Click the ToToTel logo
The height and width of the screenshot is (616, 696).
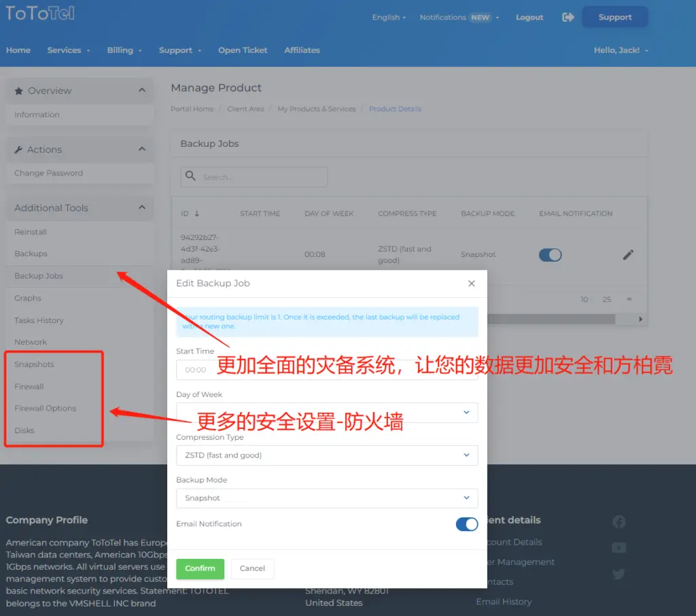click(40, 14)
